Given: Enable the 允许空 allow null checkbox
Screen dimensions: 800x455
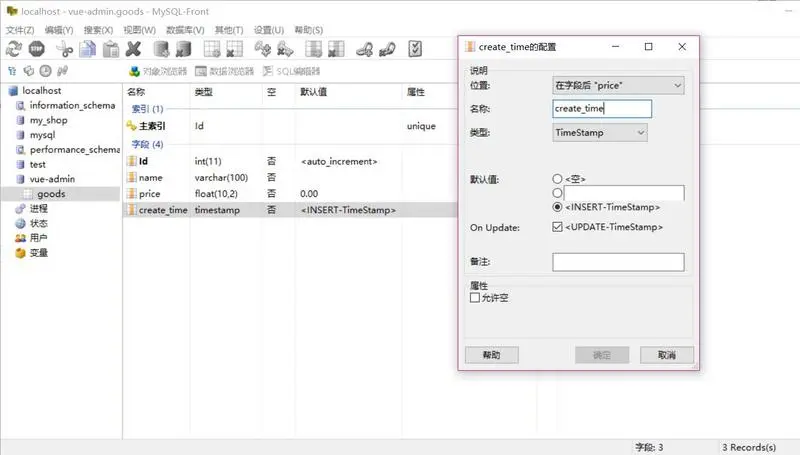Looking at the screenshot, I should pyautogui.click(x=474, y=297).
